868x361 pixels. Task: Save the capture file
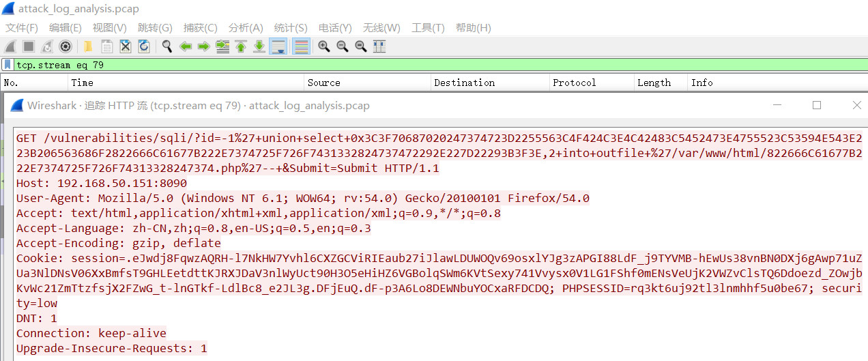(x=107, y=46)
